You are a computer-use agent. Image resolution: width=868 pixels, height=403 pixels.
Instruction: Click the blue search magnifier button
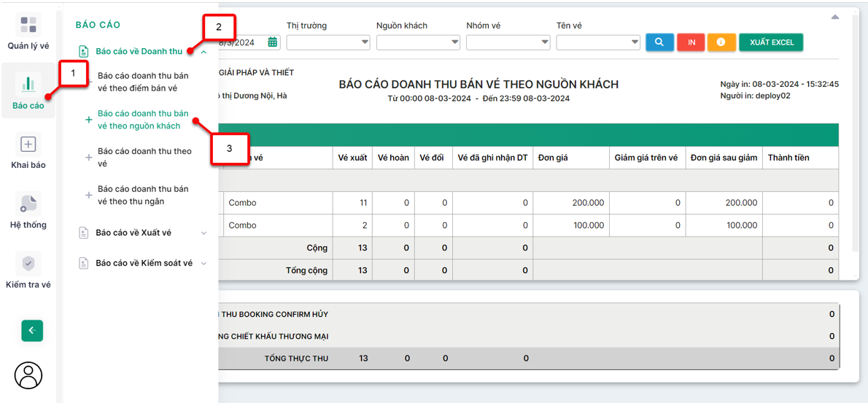[x=659, y=42]
